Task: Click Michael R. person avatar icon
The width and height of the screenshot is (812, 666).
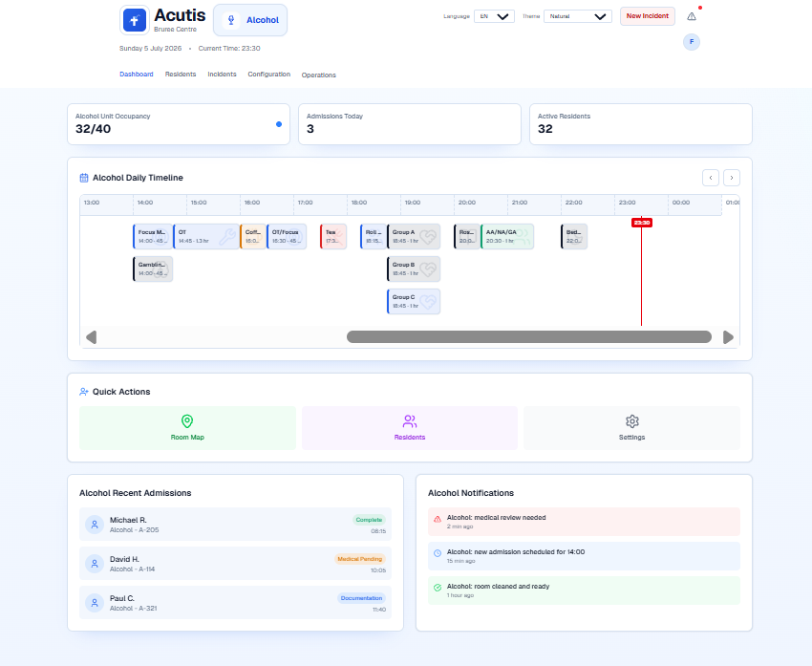Action: (95, 524)
